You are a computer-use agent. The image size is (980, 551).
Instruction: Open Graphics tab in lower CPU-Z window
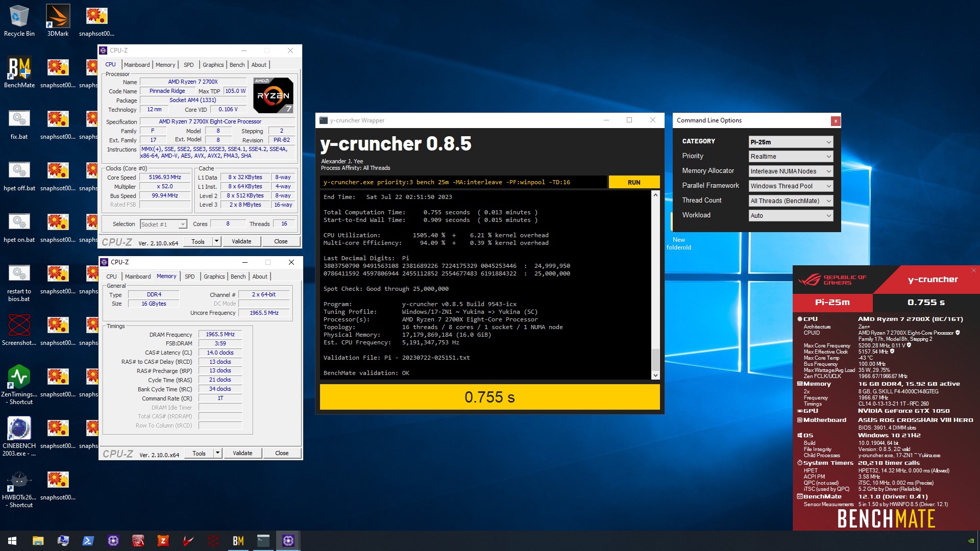pos(214,277)
